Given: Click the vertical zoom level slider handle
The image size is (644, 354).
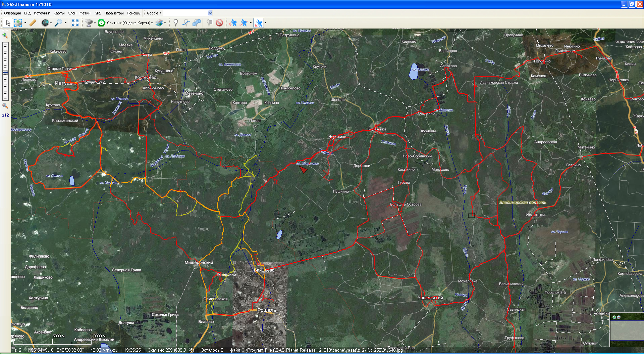Looking at the screenshot, I should (x=5, y=73).
